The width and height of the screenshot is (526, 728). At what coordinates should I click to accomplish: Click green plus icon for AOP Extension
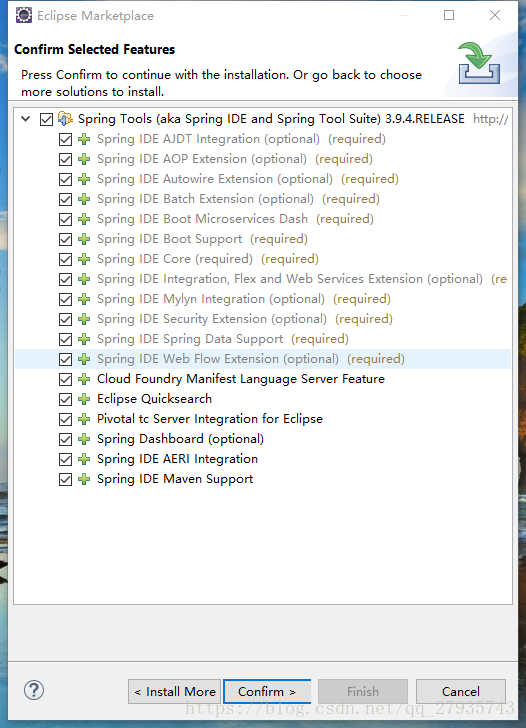pos(84,159)
